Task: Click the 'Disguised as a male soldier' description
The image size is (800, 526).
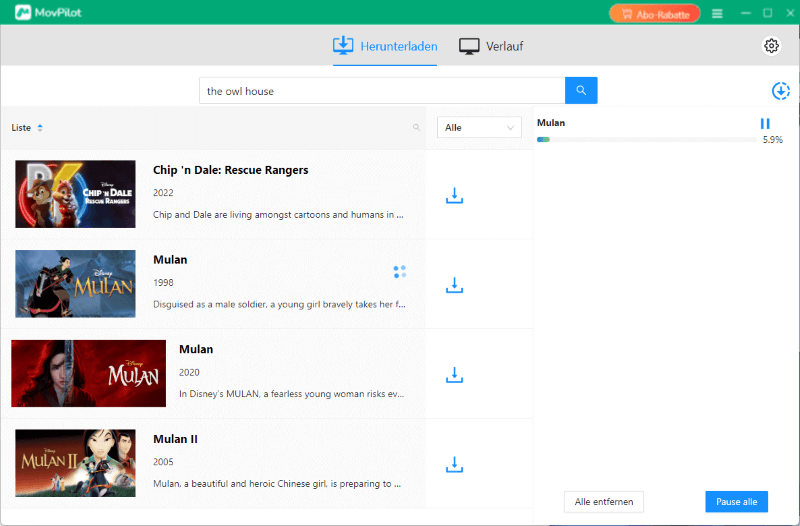Action: pyautogui.click(x=280, y=305)
